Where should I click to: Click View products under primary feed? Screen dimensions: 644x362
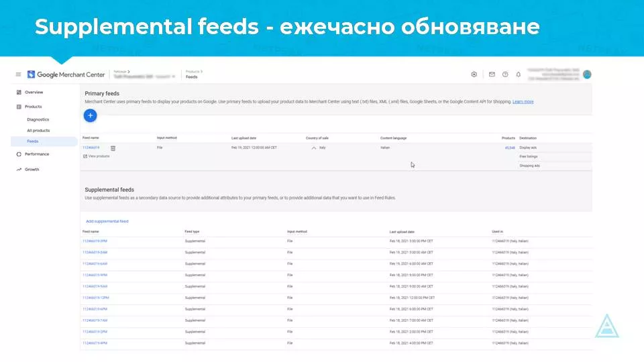pos(97,156)
